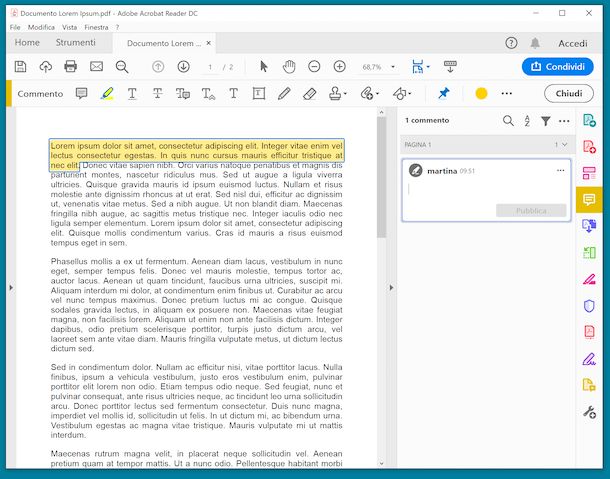Image resolution: width=610 pixels, height=479 pixels.
Task: Click the highlighted Lorem ipsum text
Action: 196,155
